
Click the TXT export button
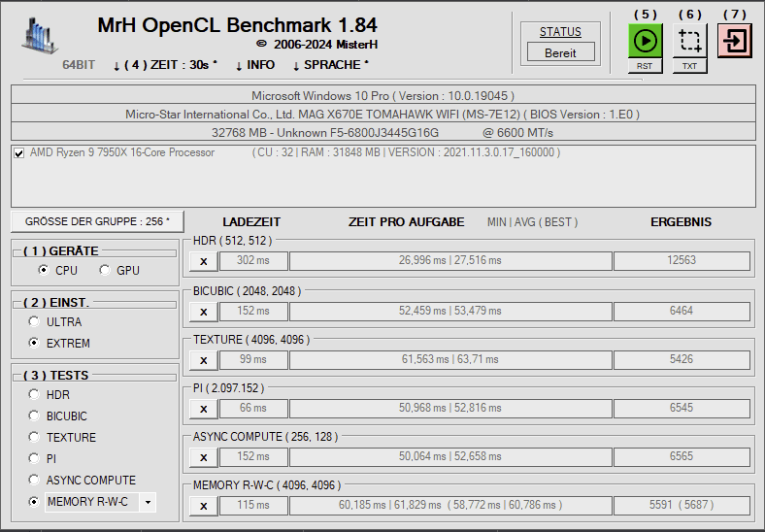coord(690,66)
